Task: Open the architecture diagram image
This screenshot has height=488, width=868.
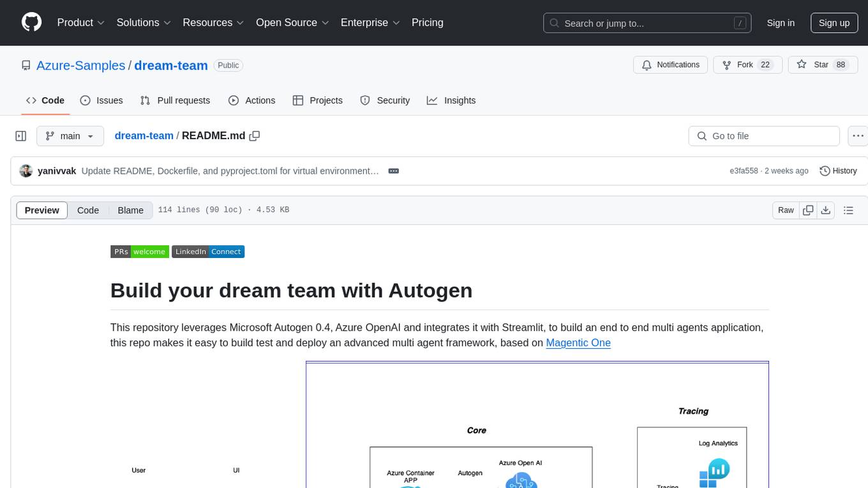Action: [x=440, y=425]
